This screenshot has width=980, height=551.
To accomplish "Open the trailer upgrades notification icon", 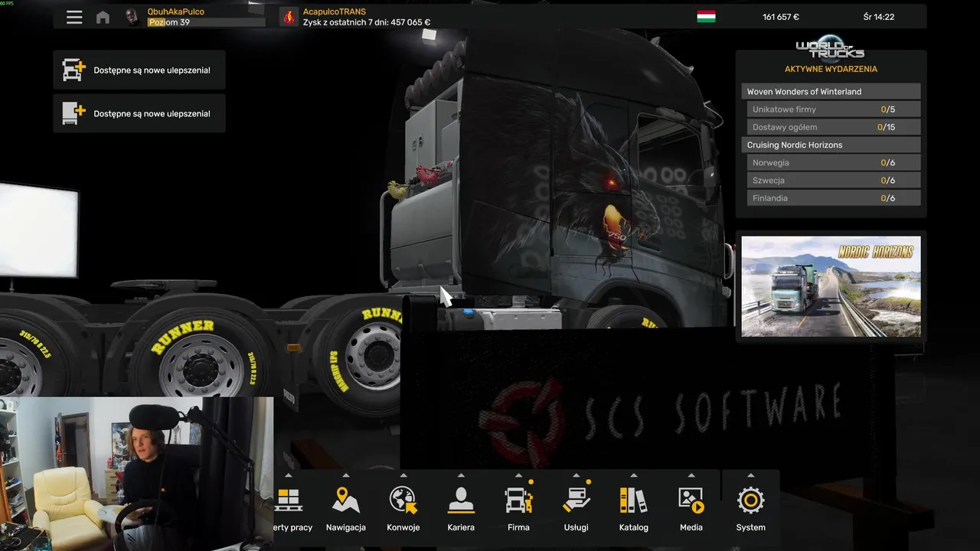I will (x=73, y=113).
